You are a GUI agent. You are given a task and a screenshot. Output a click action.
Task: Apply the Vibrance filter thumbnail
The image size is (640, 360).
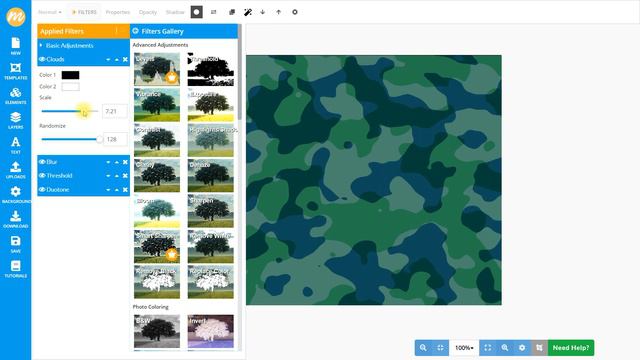(x=157, y=105)
